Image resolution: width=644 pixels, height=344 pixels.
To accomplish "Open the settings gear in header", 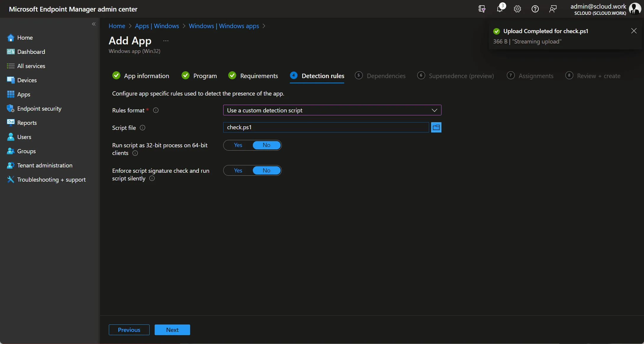I will click(517, 9).
